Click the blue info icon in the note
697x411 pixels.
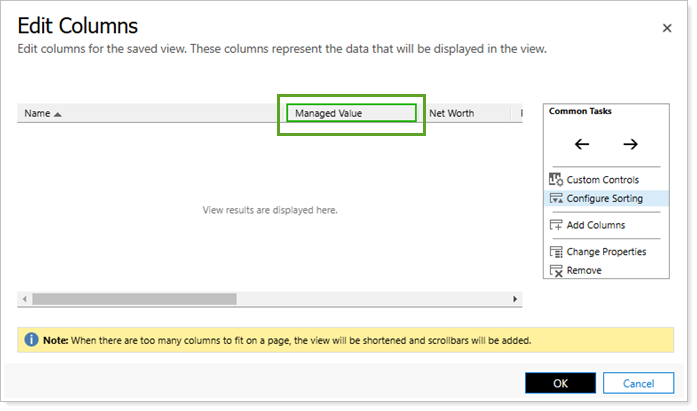click(x=30, y=340)
